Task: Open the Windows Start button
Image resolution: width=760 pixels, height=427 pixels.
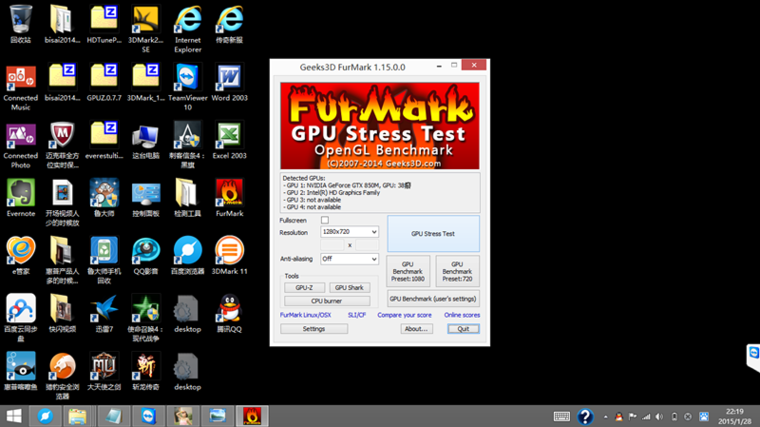Action: [x=14, y=416]
